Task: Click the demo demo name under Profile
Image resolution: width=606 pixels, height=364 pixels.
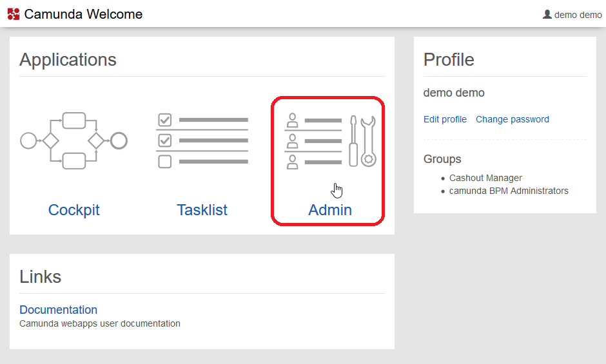Action: 454,93
